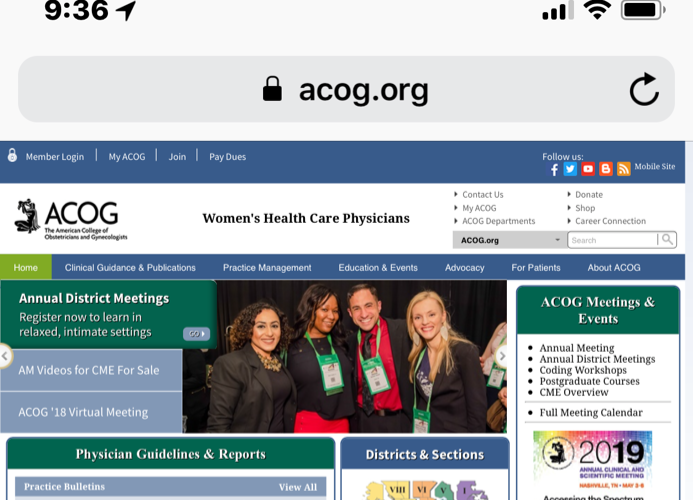Open ACOG Blogger icon

[605, 169]
